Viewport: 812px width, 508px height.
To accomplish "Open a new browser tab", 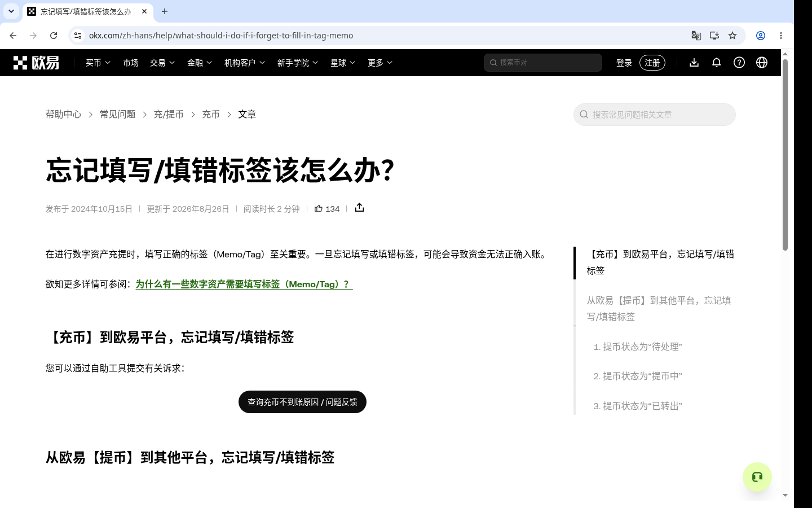I will pos(165,11).
